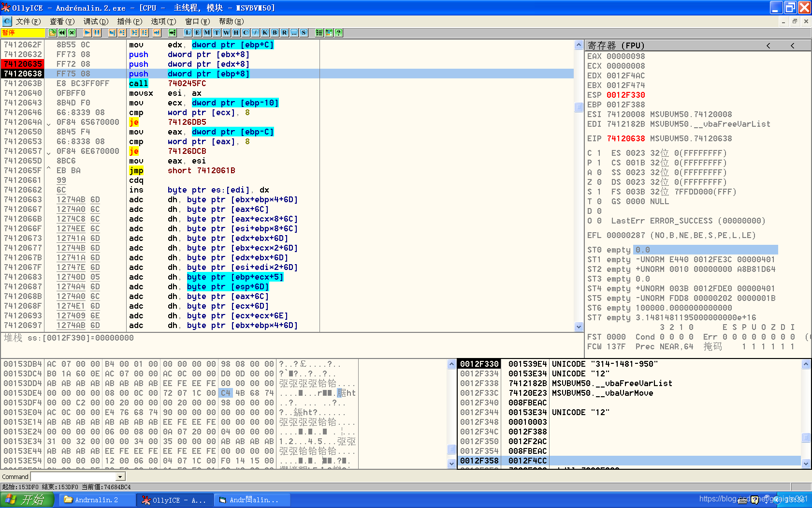Open the 插件(P) menu
812x508 pixels.
[x=130, y=21]
